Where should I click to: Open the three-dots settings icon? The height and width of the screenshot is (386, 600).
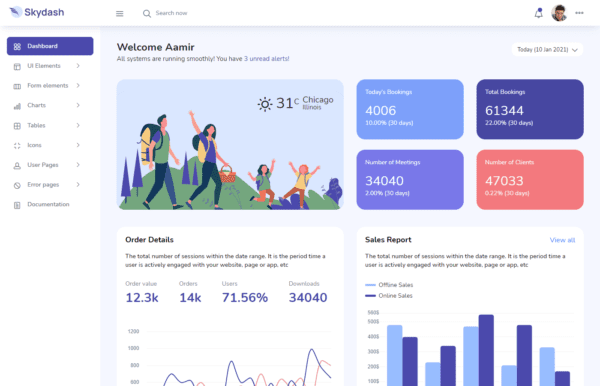click(579, 13)
